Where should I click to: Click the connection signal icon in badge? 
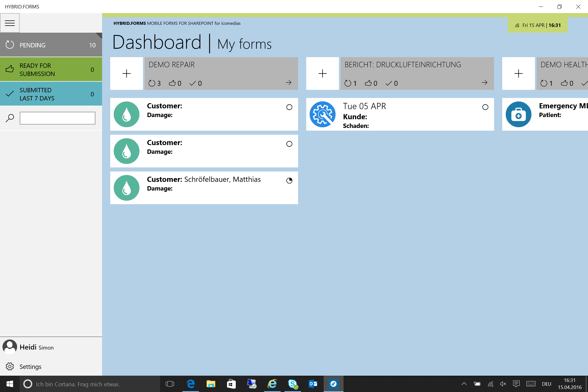click(517, 25)
